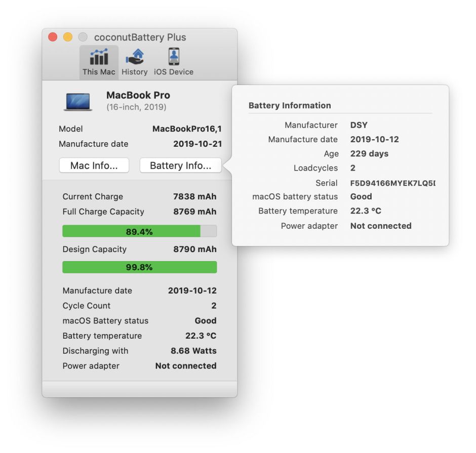Click the Battery Info… button
Image resolution: width=476 pixels, height=453 pixels.
(180, 166)
